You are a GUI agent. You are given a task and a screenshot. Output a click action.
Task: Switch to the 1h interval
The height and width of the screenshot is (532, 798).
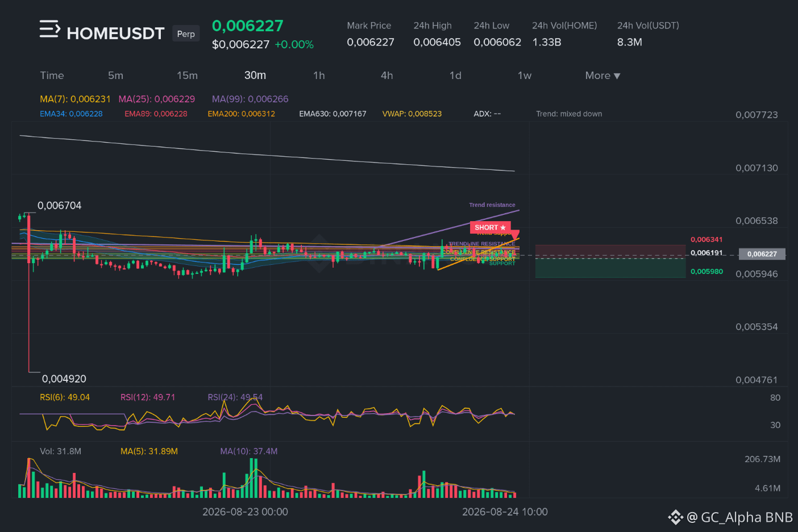[319, 76]
